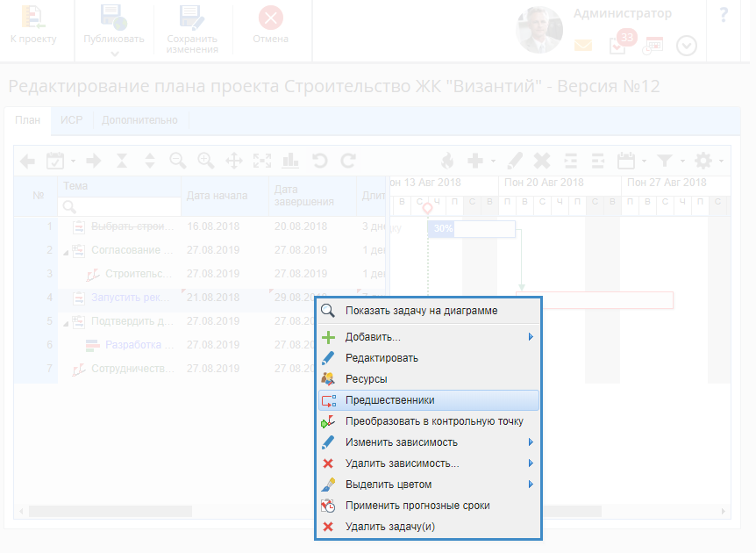Click the fit-to-screen icon

pyautogui.click(x=262, y=161)
